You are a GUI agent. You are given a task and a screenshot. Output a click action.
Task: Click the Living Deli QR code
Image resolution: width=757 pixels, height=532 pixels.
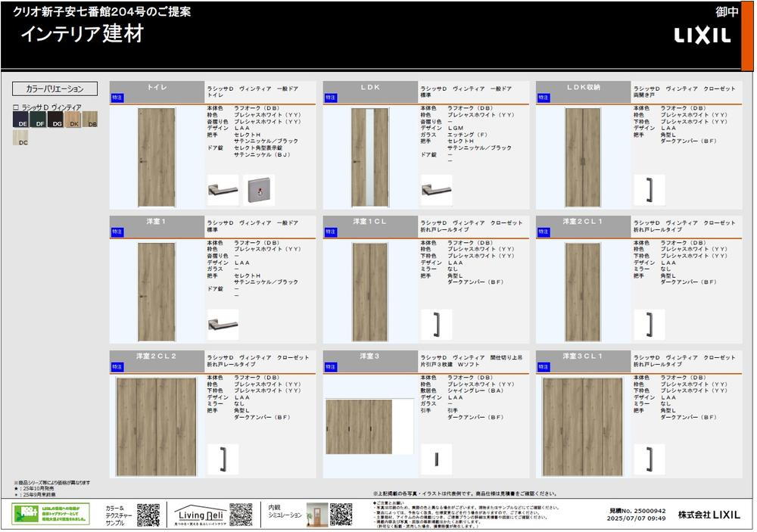[x=241, y=515]
